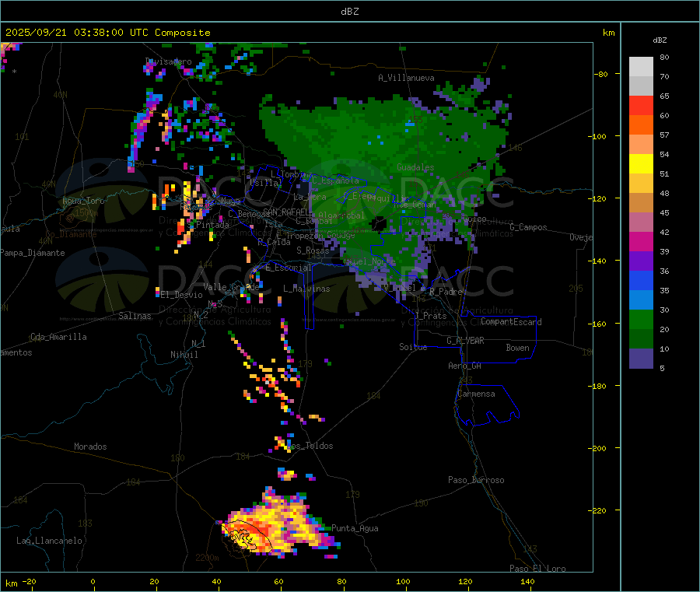Viewport: 700px width, 592px height.
Task: Click the Salinas map label
Action: (135, 316)
